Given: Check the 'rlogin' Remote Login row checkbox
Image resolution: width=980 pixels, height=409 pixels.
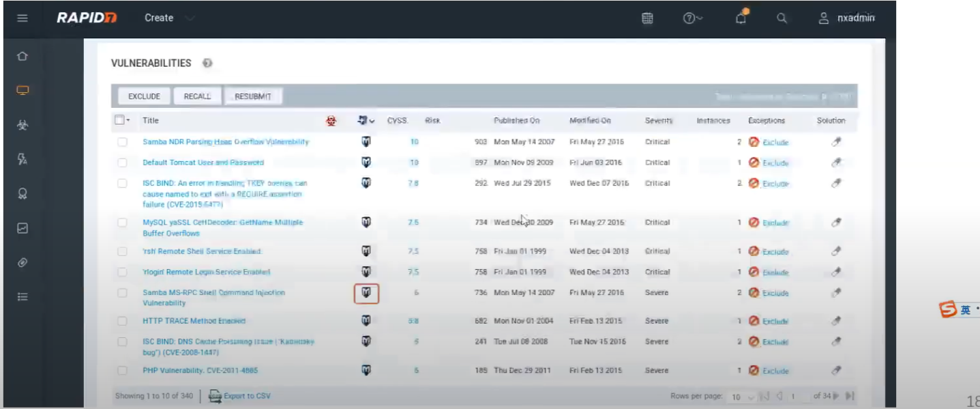Looking at the screenshot, I should tap(122, 272).
